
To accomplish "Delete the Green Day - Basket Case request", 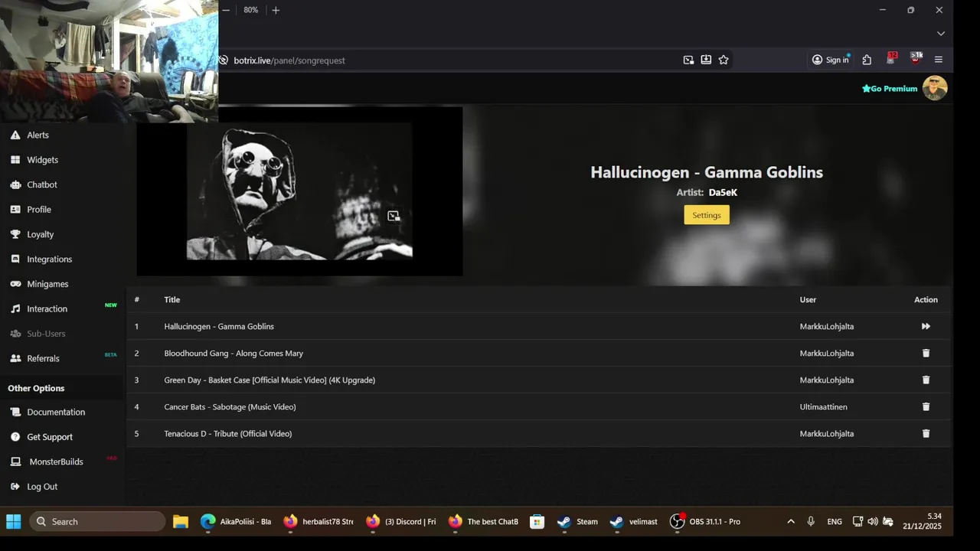I will tap(926, 380).
